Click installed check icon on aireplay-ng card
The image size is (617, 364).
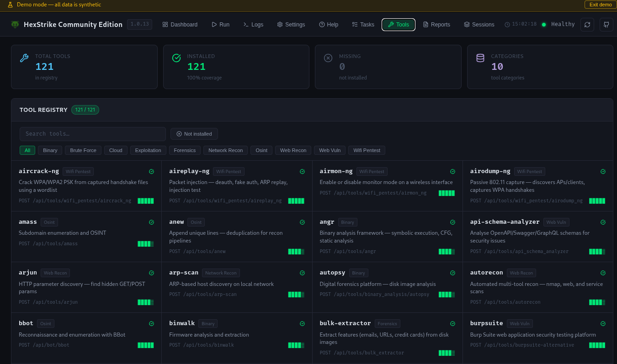[302, 171]
